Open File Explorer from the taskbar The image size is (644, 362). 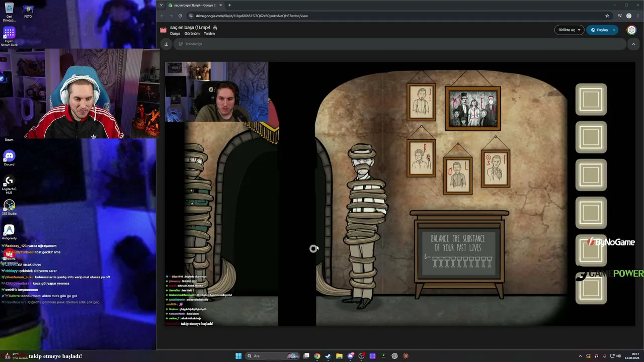(339, 356)
